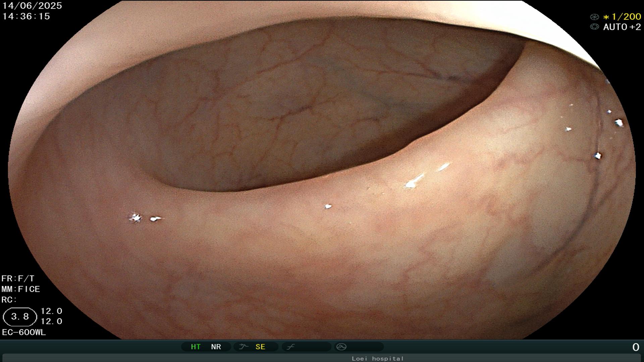Viewport: 644px width, 362px height.
Task: Click the MM:FICE mode label
Action: (21, 289)
